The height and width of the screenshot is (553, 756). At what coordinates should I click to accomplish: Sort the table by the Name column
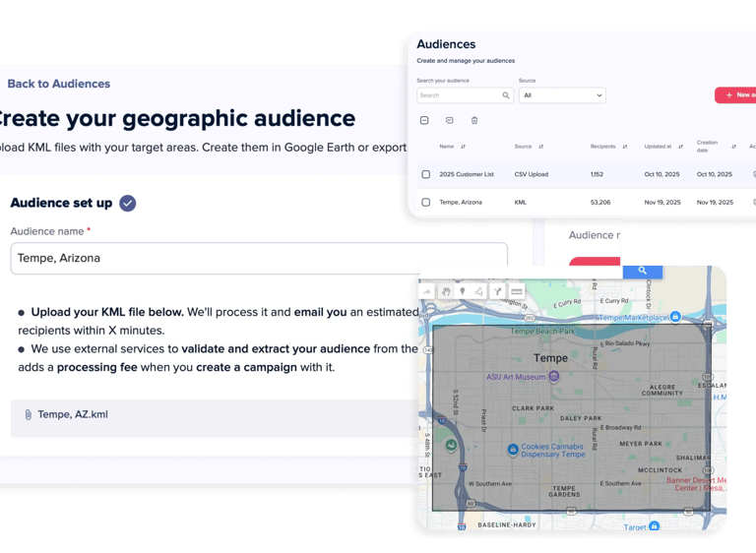[463, 147]
